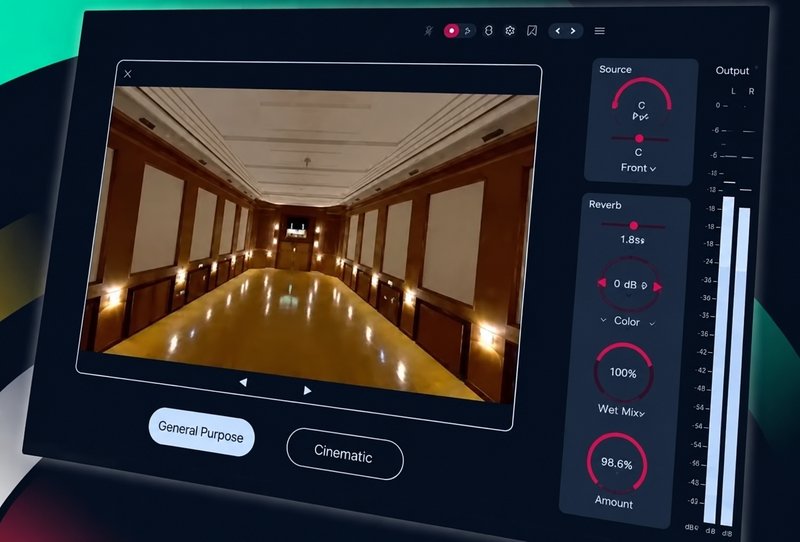Show next room with right triangle arrow
This screenshot has width=800, height=542.
[x=307, y=390]
